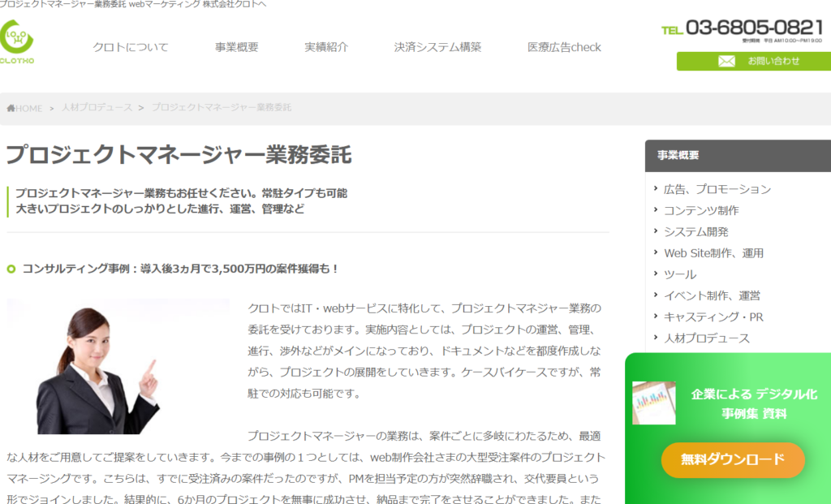Open イベント制作、運営 sidebar entry
831x504 pixels.
712,295
